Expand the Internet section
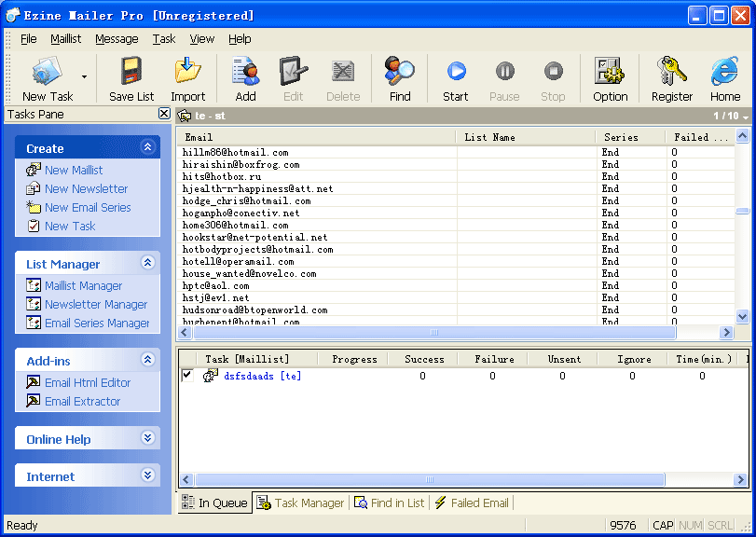 (147, 475)
